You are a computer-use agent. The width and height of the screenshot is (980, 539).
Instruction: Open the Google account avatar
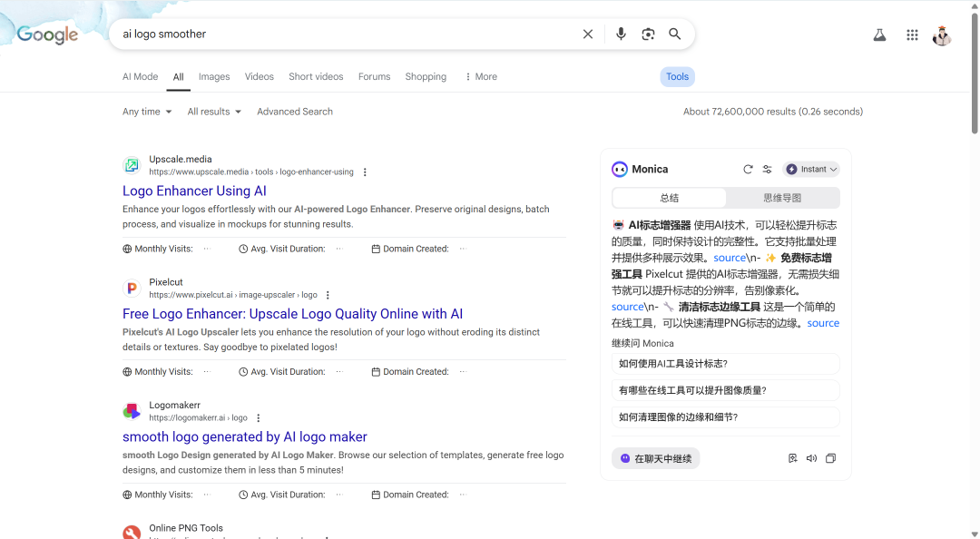coord(942,35)
